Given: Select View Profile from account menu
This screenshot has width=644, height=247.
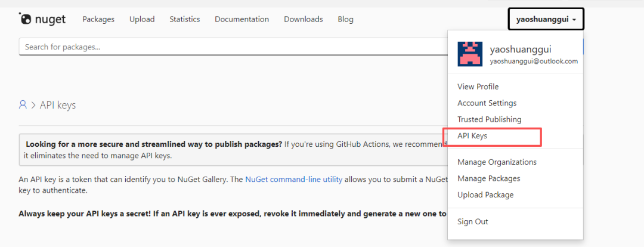Looking at the screenshot, I should [478, 87].
